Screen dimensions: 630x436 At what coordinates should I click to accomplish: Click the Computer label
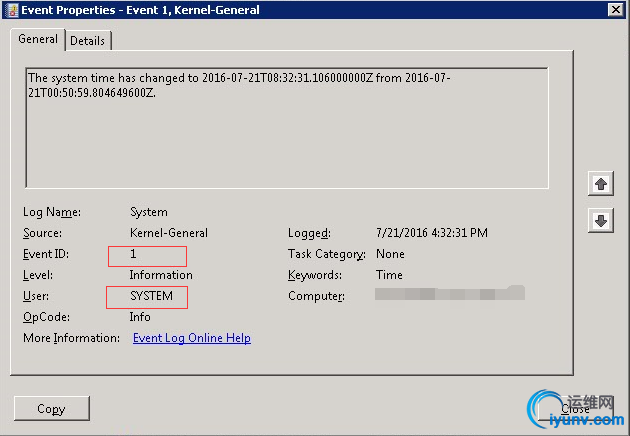[x=316, y=296]
